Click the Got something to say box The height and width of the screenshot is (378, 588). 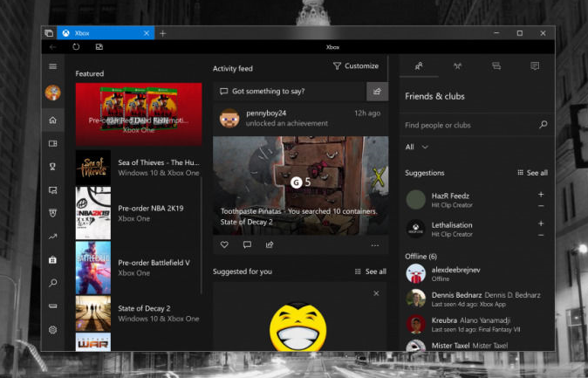pos(290,91)
